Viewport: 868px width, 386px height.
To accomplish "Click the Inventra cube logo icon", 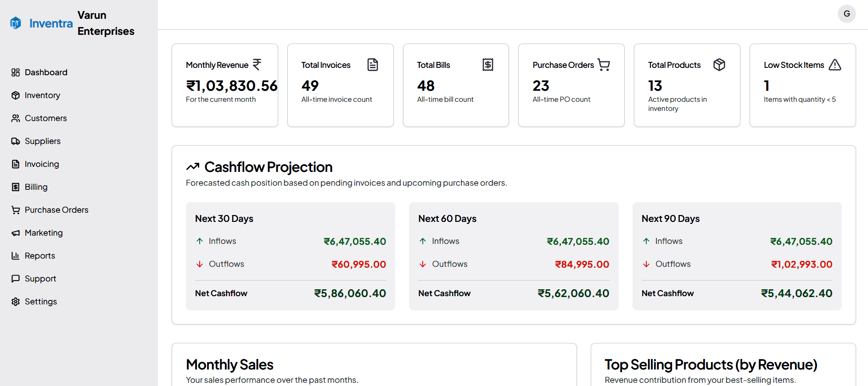I will click(x=16, y=23).
